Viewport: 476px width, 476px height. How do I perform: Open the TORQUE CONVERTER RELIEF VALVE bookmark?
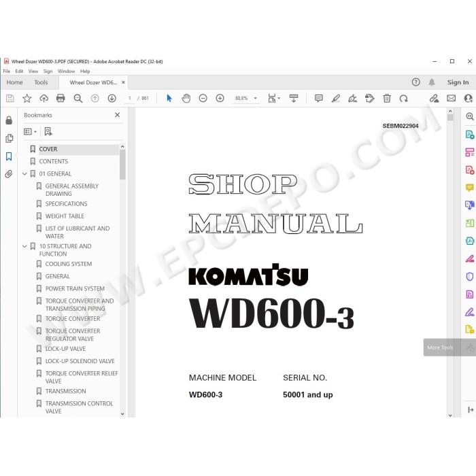pos(82,377)
